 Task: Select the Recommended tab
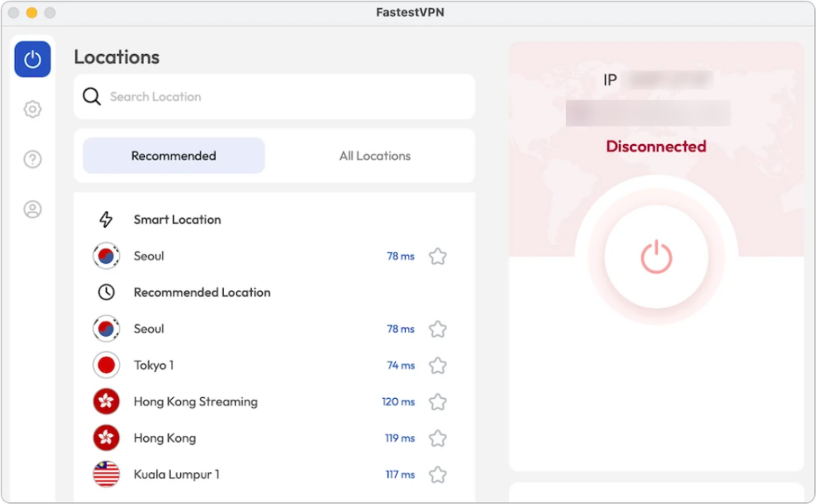(174, 156)
